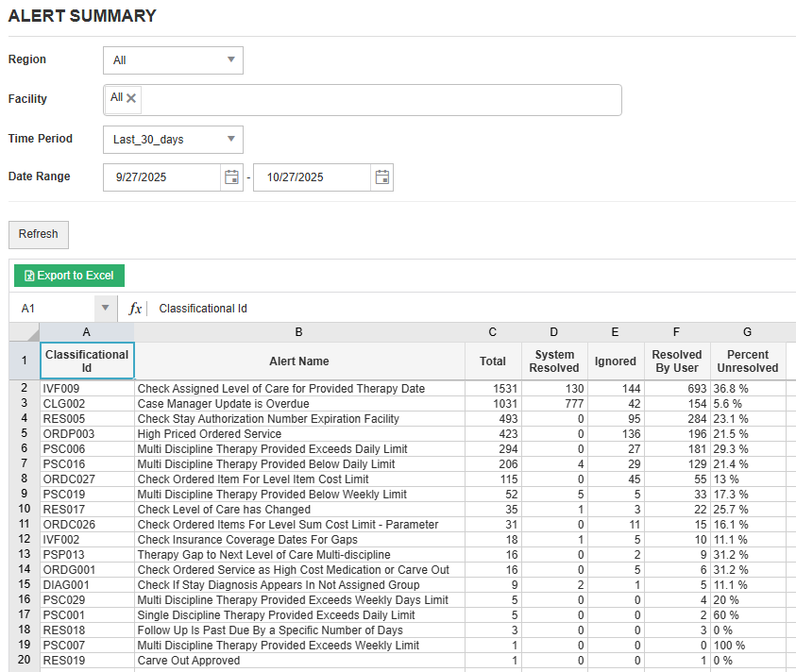Screen dimensions: 796x672
Task: Open the start date calendar picker icon
Action: [231, 177]
